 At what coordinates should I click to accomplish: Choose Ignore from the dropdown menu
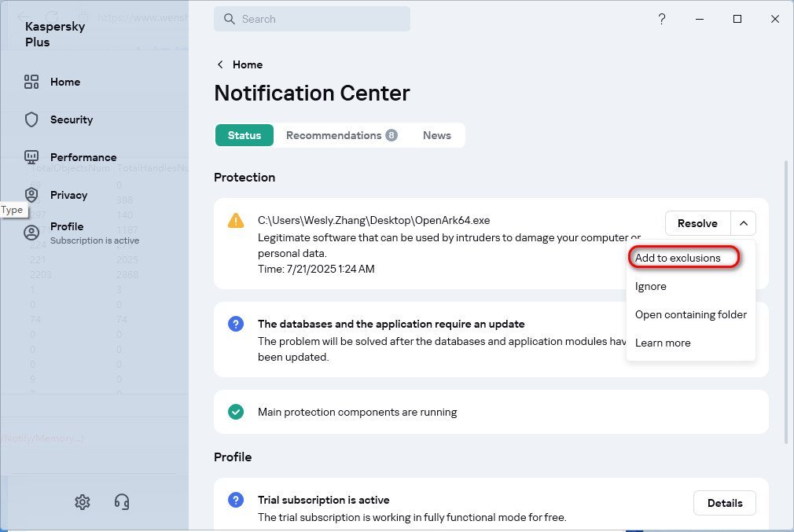click(651, 287)
